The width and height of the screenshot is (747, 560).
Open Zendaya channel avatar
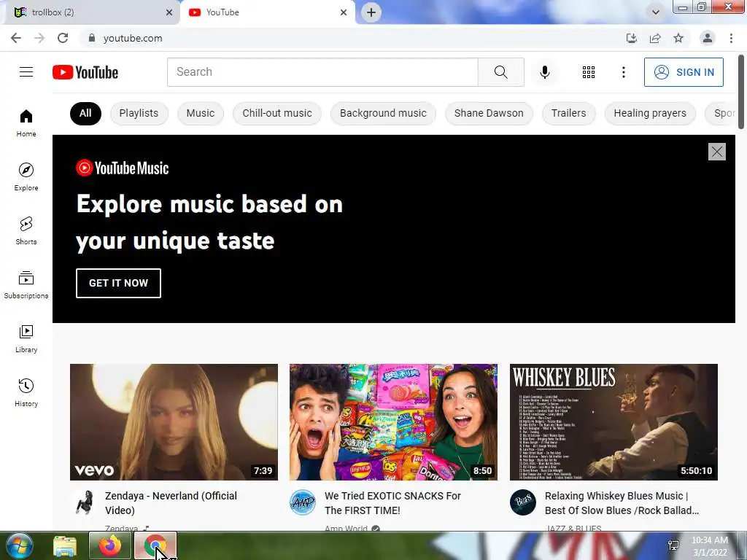pyautogui.click(x=84, y=502)
